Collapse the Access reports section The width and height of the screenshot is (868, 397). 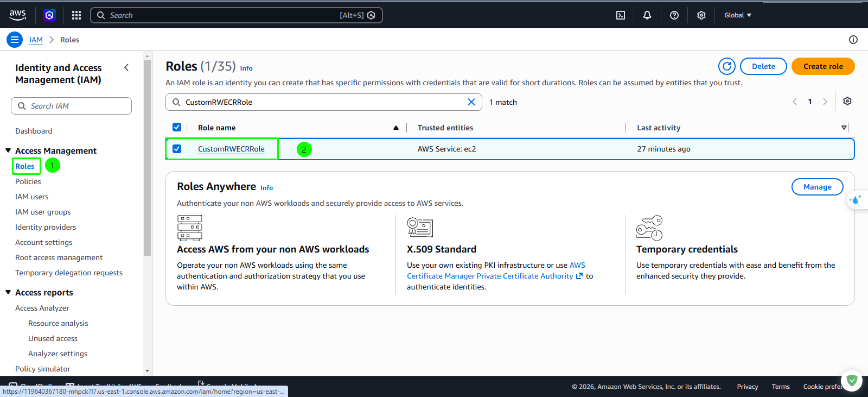[x=8, y=292]
